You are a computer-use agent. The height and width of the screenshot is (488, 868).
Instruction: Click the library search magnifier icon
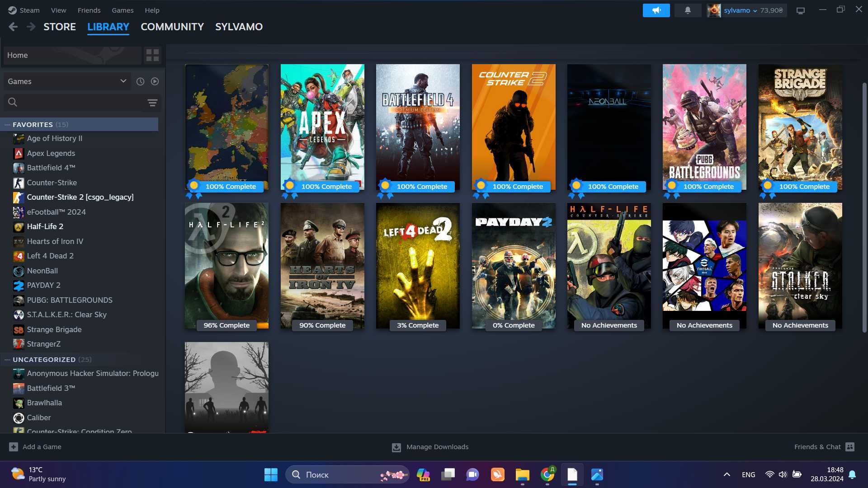[13, 102]
